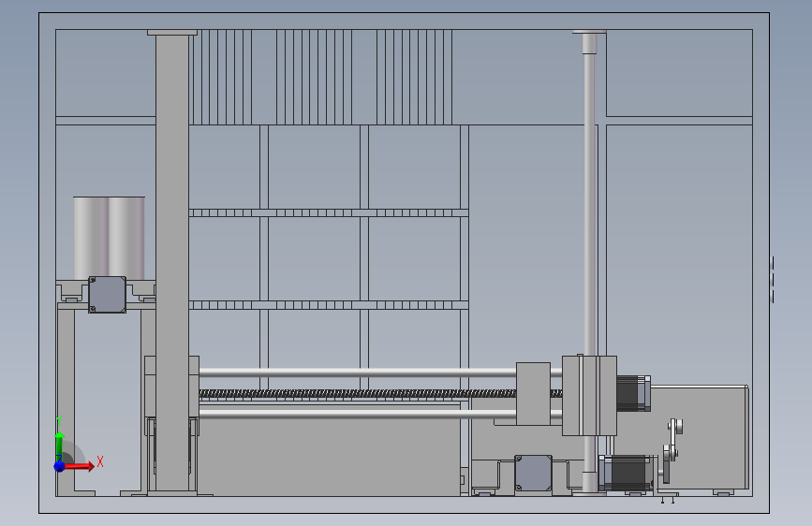Select the threaded lead screw
812x526 pixels.
pyautogui.click(x=358, y=394)
